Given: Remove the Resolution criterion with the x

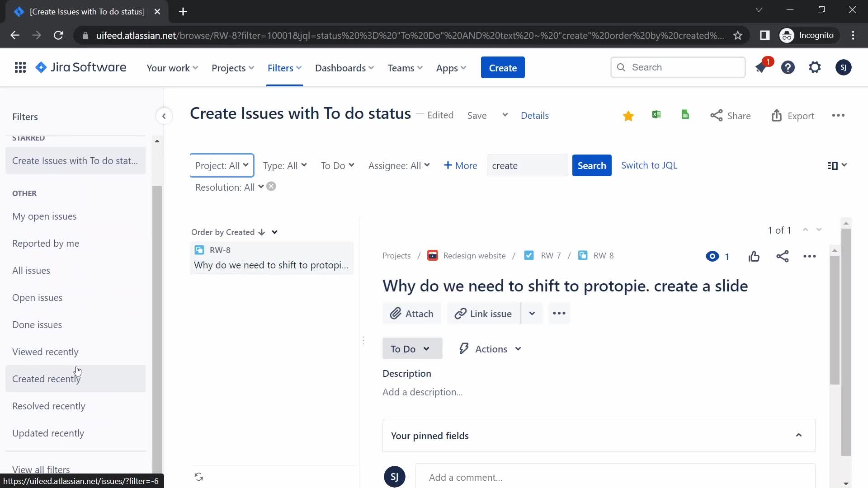Looking at the screenshot, I should click(x=271, y=187).
